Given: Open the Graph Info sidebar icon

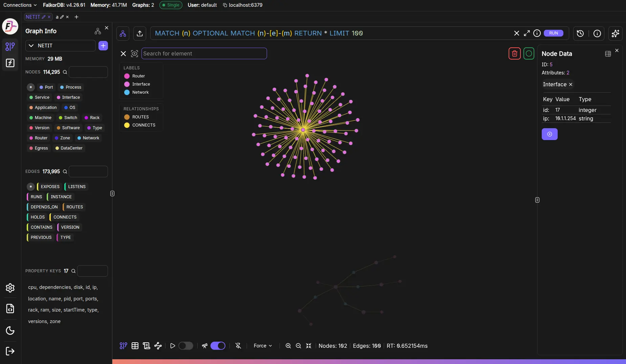Looking at the screenshot, I should tap(10, 46).
